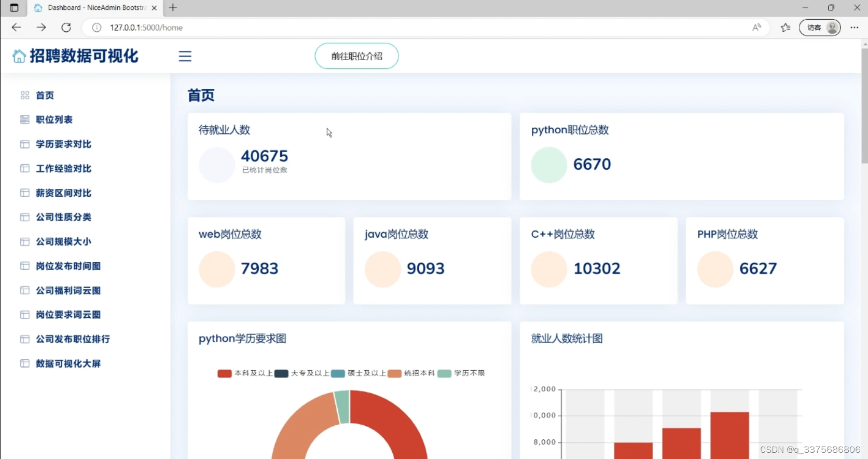868x459 pixels.
Task: Click the browser forward arrow
Action: click(42, 28)
